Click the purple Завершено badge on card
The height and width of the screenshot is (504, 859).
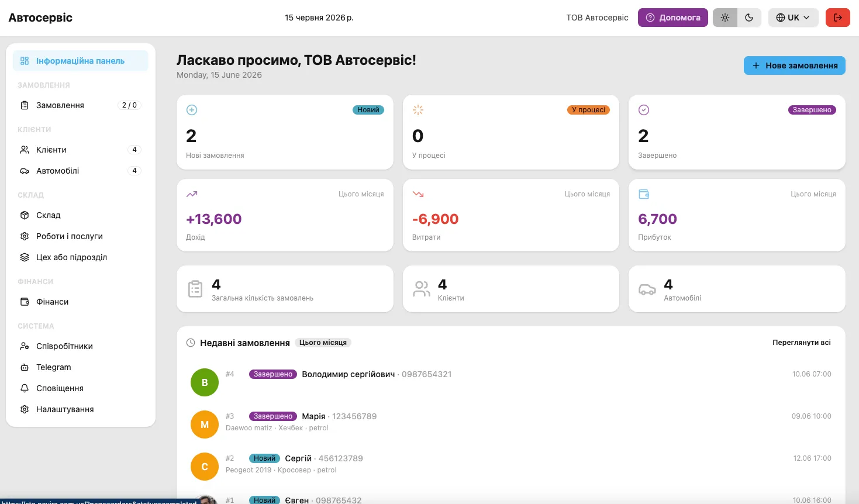(812, 110)
